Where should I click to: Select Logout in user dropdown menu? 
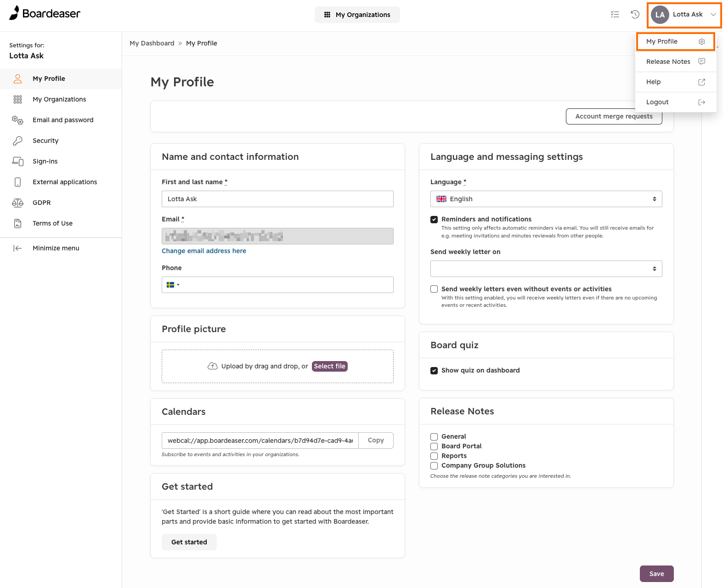click(x=676, y=102)
